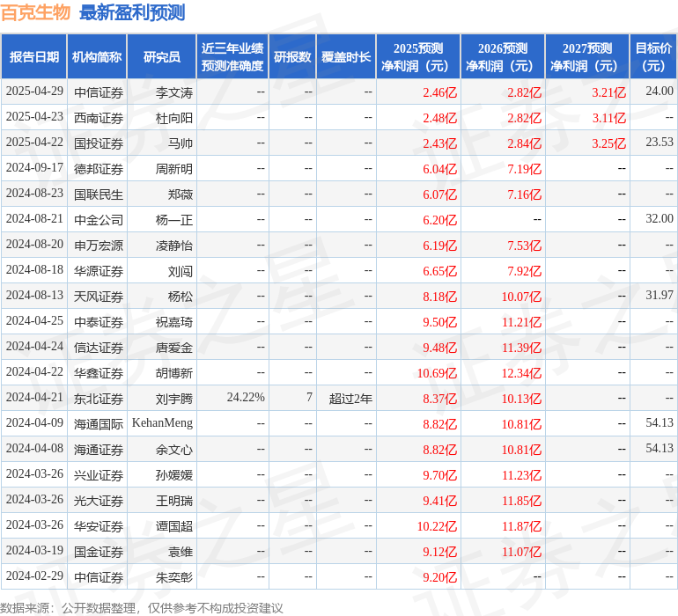Click the 华鑫证券 institution cell

(x=99, y=372)
